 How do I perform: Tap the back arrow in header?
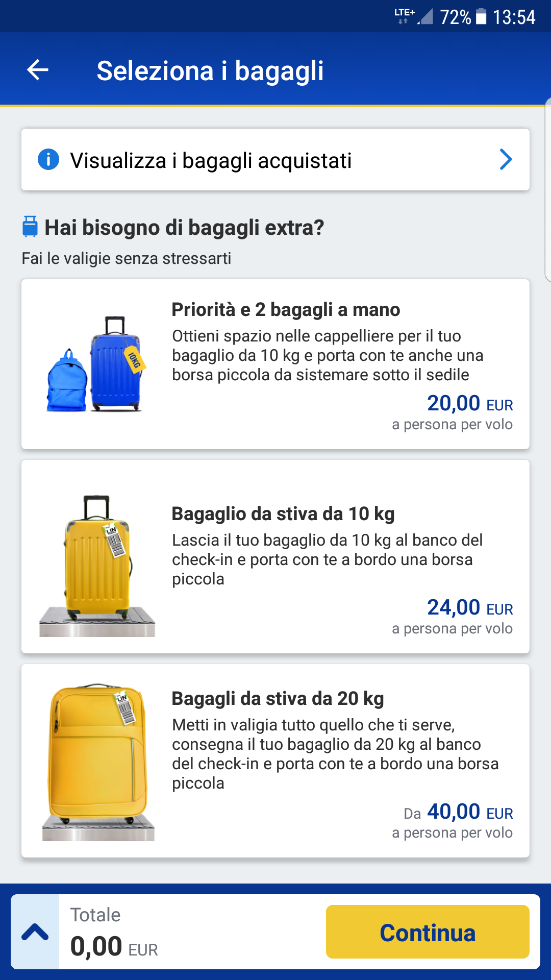click(38, 70)
